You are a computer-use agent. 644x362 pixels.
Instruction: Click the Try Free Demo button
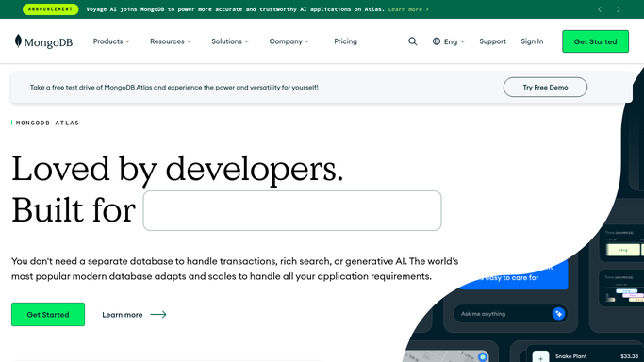(x=545, y=87)
